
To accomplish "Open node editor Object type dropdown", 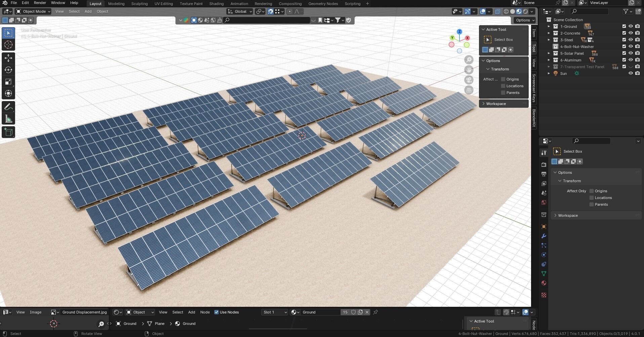I will pos(140,312).
